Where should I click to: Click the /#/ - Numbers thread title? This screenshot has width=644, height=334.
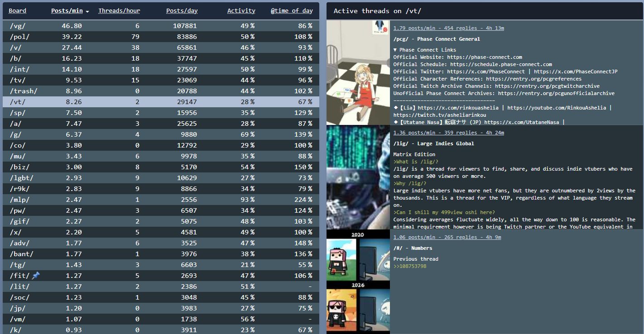tap(413, 248)
